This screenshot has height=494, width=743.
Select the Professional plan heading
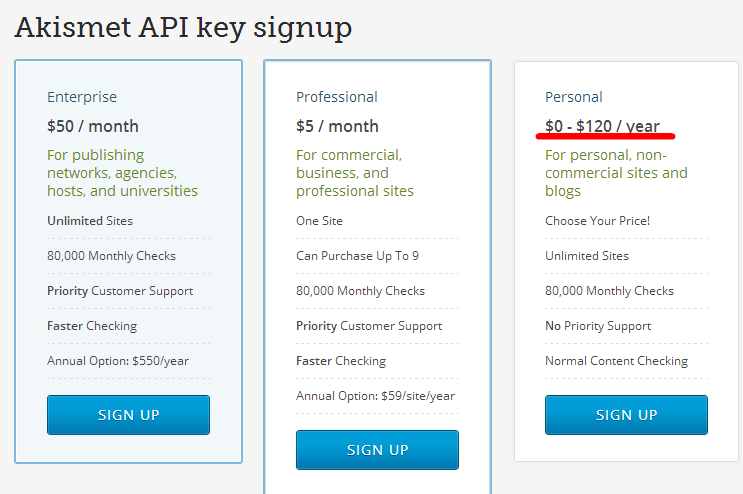pos(337,97)
